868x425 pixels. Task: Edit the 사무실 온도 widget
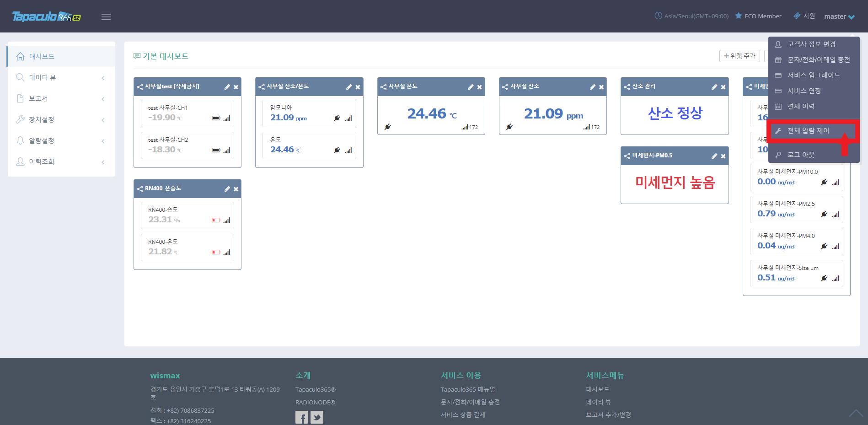pyautogui.click(x=471, y=87)
